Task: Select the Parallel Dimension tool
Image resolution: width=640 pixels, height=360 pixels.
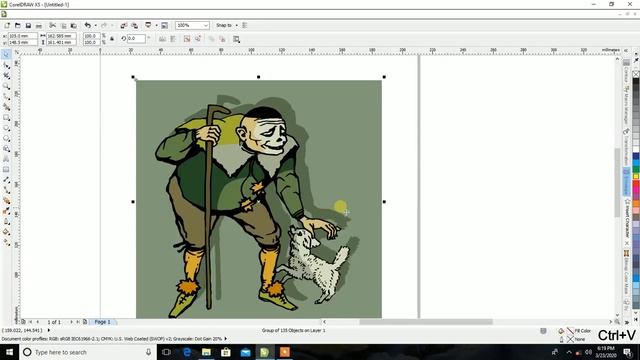Action: tap(6, 180)
